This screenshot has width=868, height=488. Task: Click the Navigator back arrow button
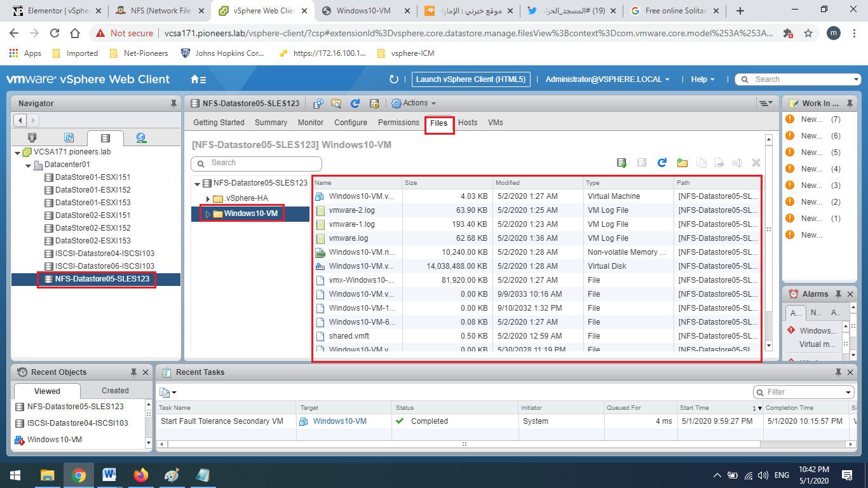click(20, 120)
